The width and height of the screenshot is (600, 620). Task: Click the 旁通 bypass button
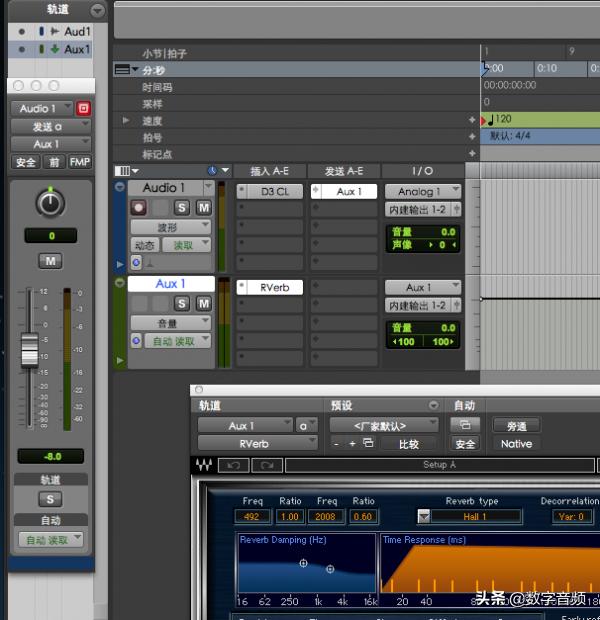point(516,426)
